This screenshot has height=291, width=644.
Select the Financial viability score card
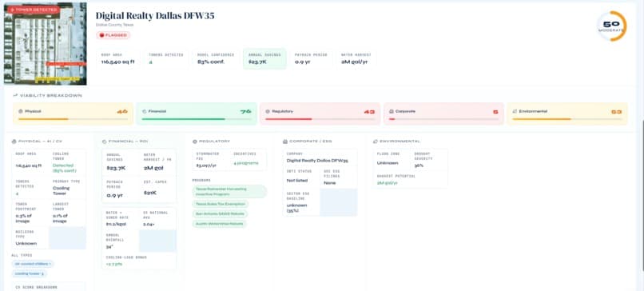pos(197,114)
